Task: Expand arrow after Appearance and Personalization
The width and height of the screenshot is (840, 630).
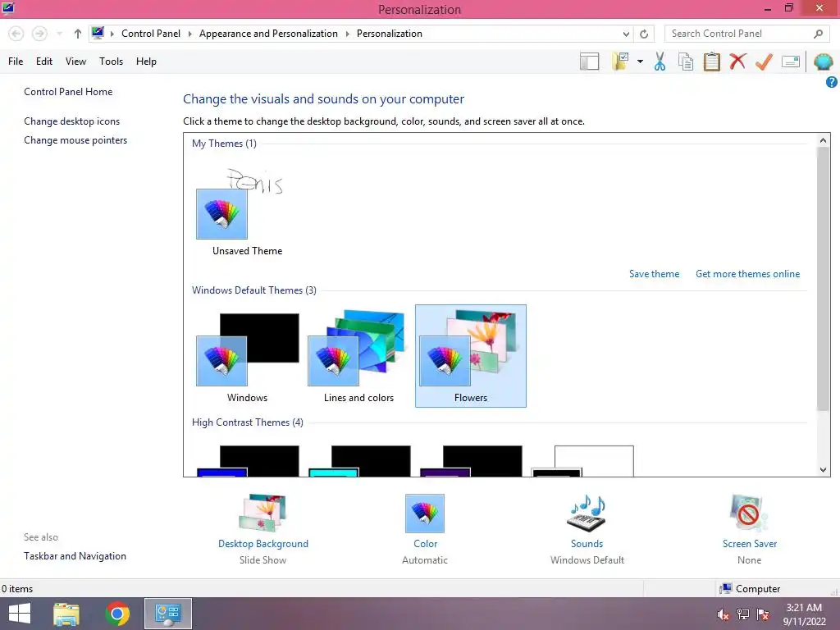Action: click(x=347, y=34)
